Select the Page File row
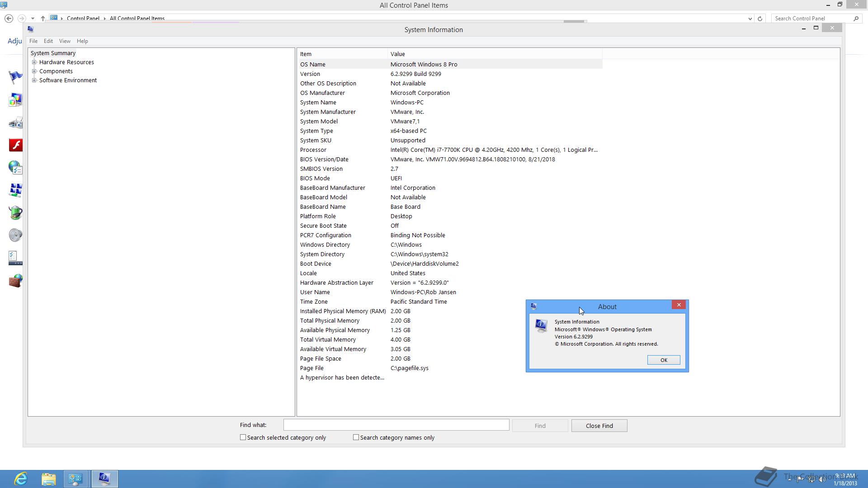 point(450,368)
